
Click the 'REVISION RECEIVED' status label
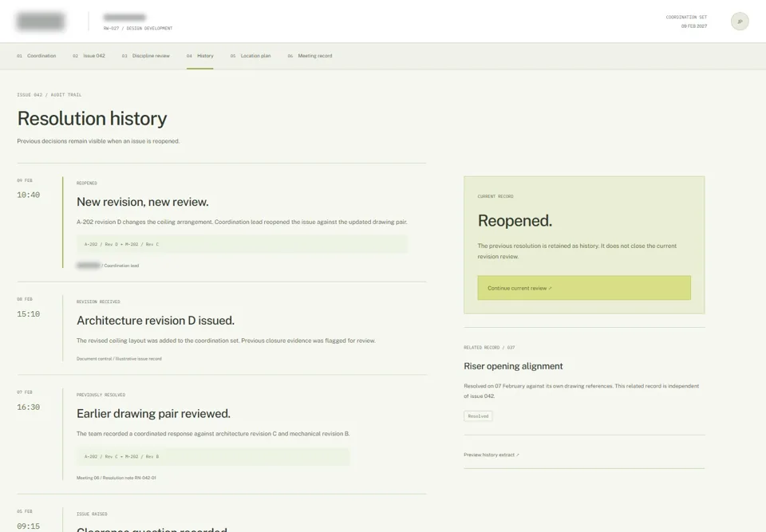[x=98, y=301]
